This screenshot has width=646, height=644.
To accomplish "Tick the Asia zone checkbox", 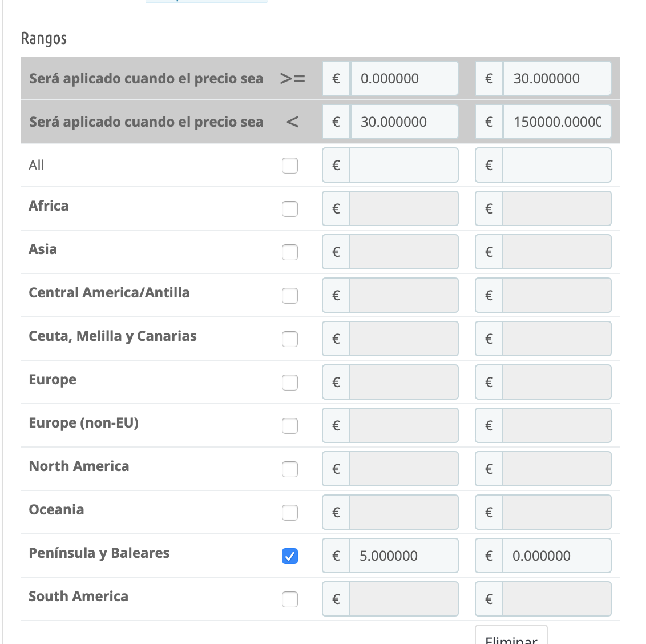I will [x=290, y=252].
